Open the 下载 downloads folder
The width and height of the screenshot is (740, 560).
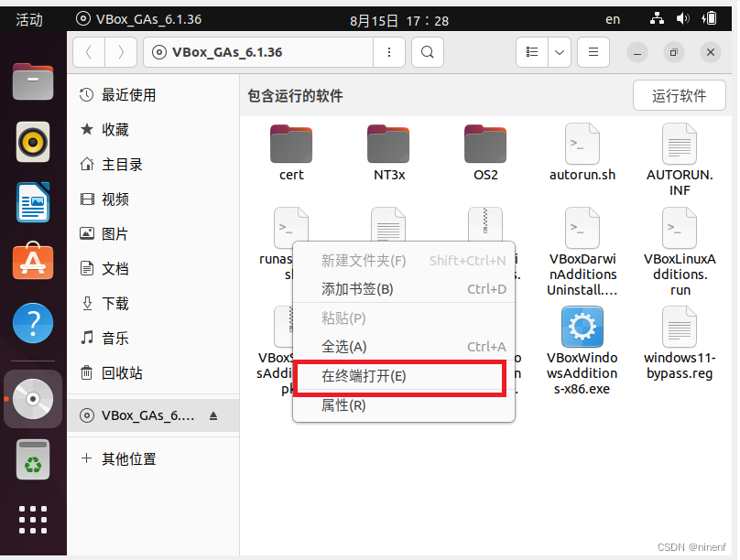click(153, 304)
